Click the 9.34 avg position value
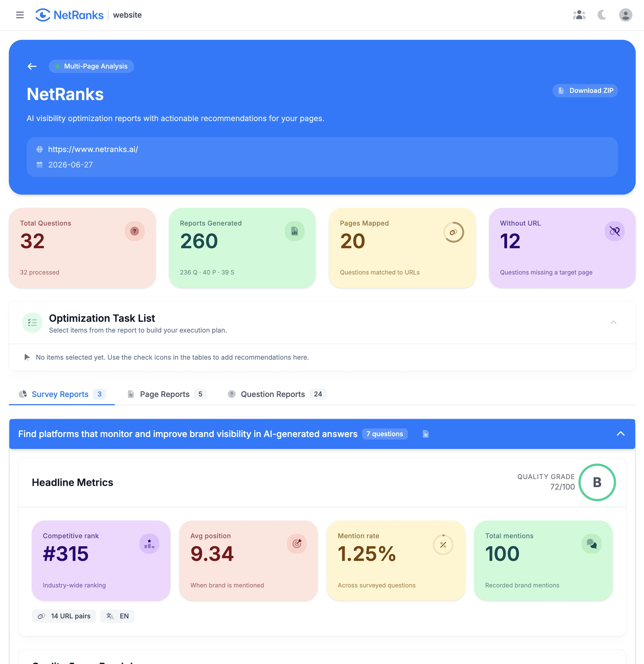 pos(212,554)
